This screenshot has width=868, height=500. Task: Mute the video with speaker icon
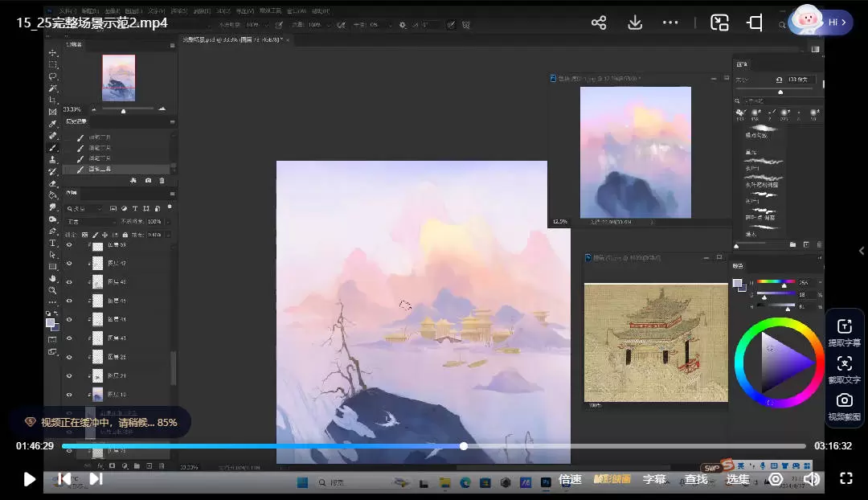[812, 479]
